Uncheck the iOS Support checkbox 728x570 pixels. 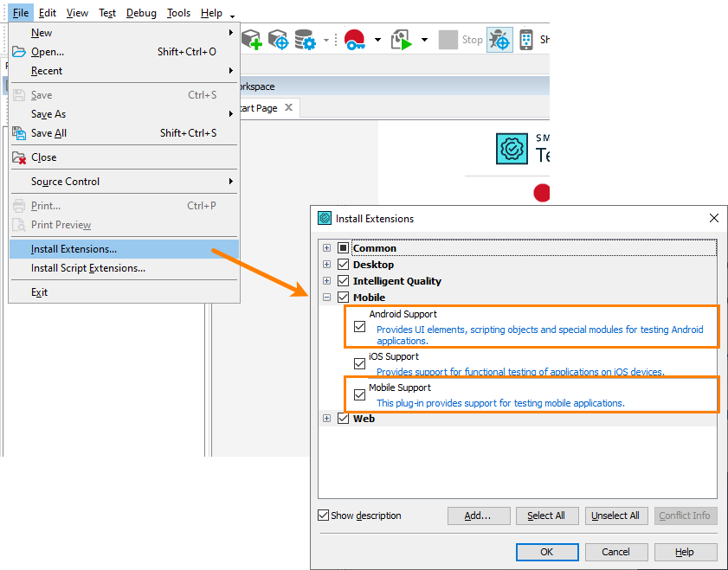359,363
